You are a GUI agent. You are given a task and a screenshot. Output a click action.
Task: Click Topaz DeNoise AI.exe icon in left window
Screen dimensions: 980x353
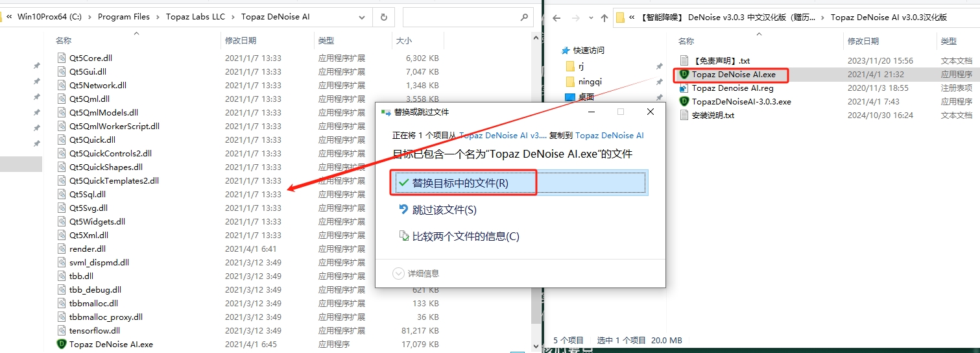click(62, 344)
